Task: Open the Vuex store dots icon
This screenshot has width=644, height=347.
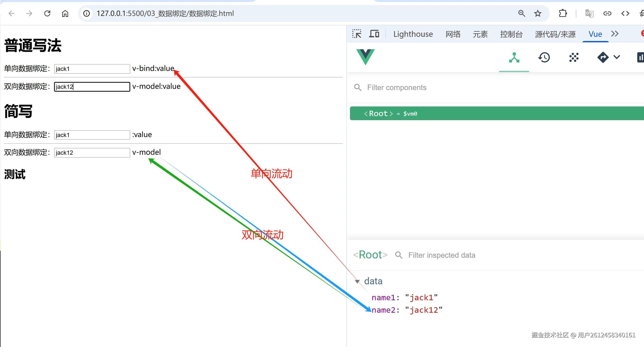Action: [x=574, y=57]
